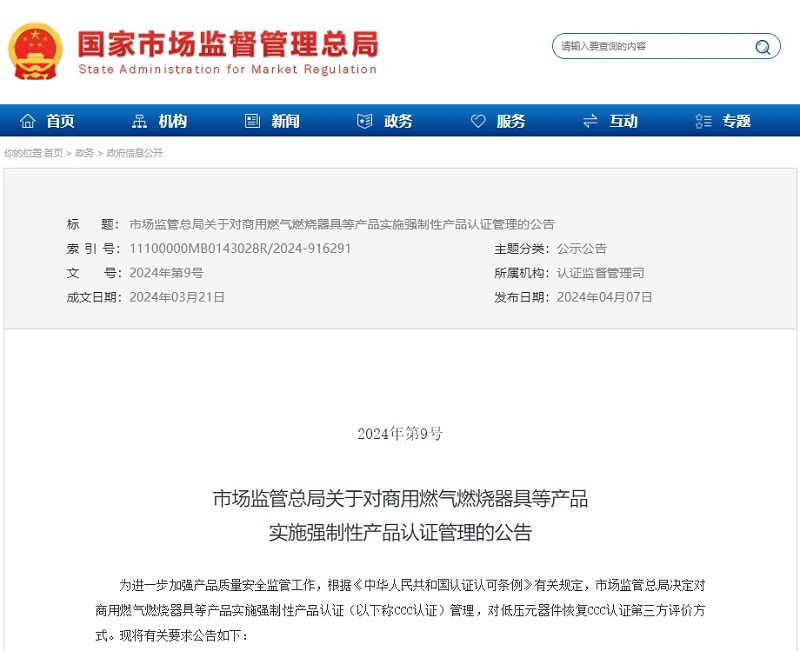
Task: Click the icon beside 政务
Action: [x=365, y=121]
